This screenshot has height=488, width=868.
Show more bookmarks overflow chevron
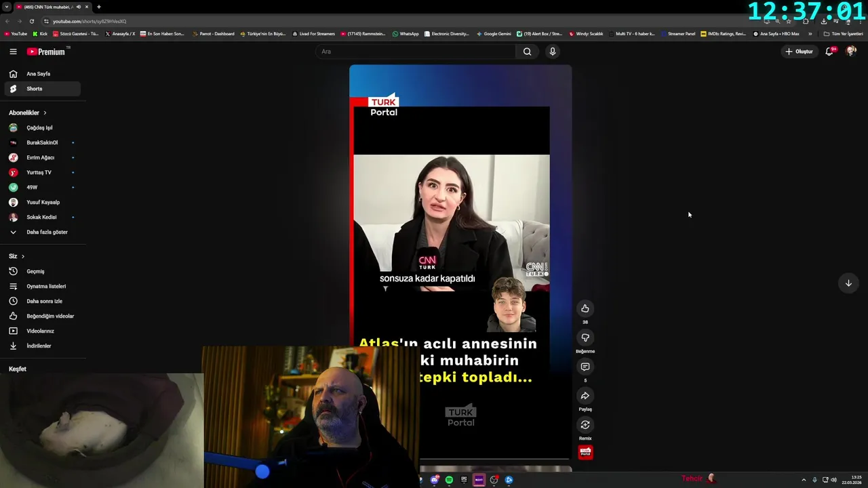pyautogui.click(x=810, y=34)
